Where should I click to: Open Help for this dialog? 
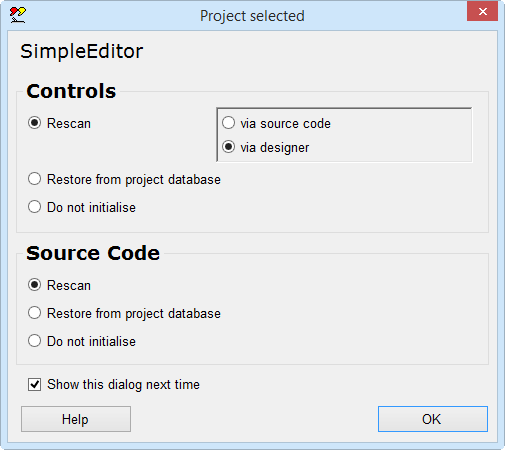pyautogui.click(x=76, y=419)
